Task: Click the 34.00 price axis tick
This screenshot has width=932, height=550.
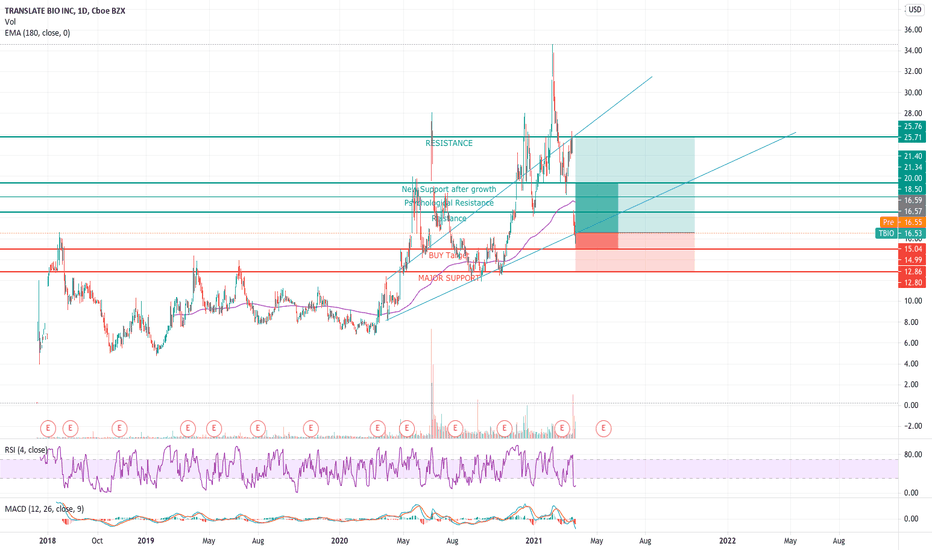Action: pyautogui.click(x=913, y=51)
